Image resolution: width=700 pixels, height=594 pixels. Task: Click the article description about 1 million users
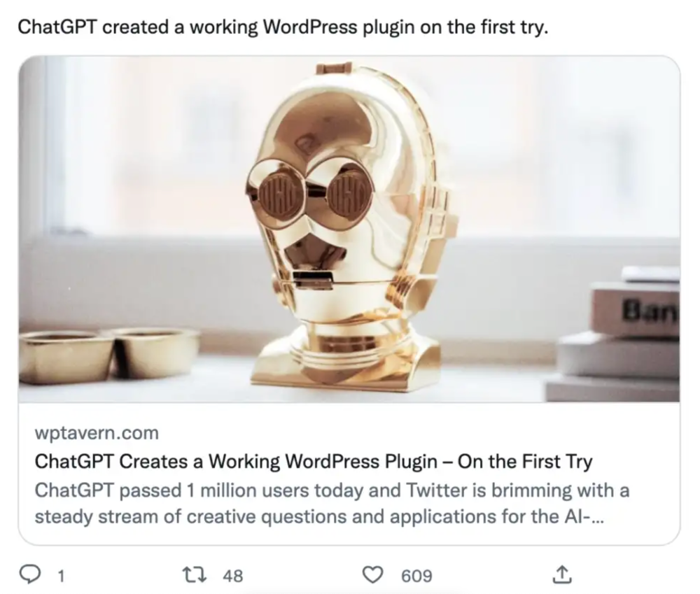coord(332,504)
